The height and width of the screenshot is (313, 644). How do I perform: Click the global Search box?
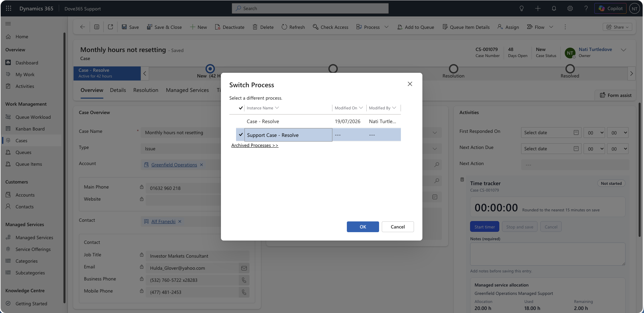[x=310, y=8]
